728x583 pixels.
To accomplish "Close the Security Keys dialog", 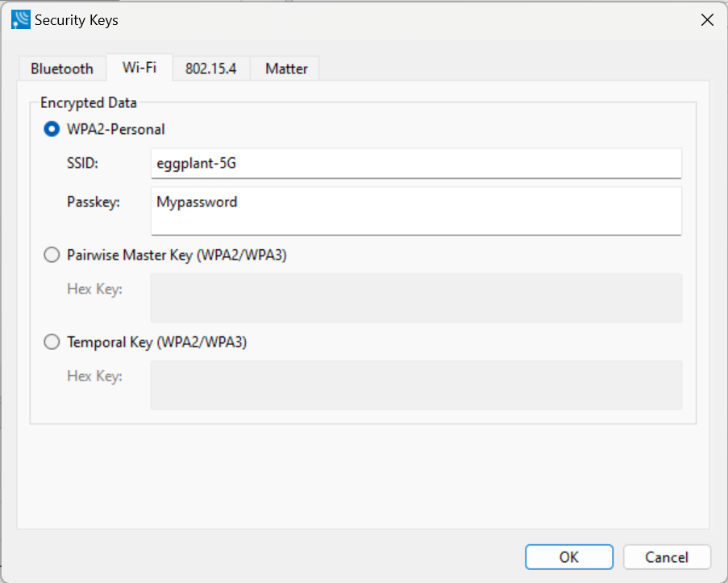I will pyautogui.click(x=707, y=20).
